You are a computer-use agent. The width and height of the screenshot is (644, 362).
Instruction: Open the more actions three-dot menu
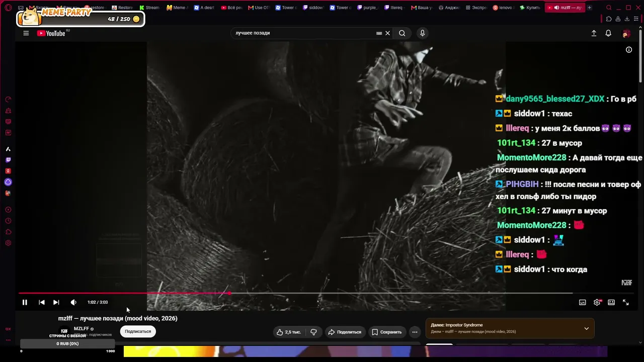point(415,332)
